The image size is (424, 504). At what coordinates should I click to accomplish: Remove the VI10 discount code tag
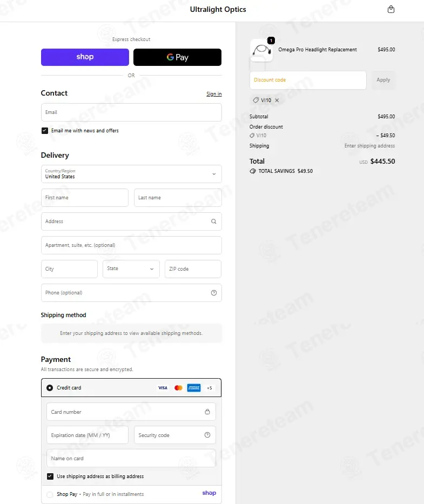tap(277, 100)
